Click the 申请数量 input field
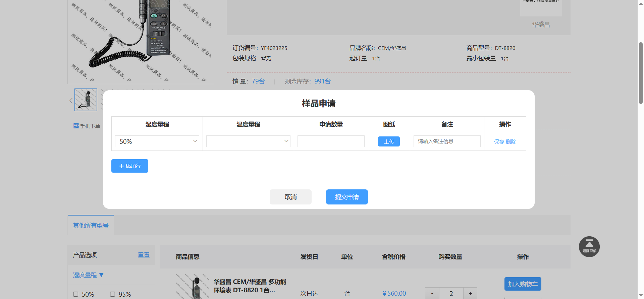Viewport: 644px width, 299px height. point(331,141)
